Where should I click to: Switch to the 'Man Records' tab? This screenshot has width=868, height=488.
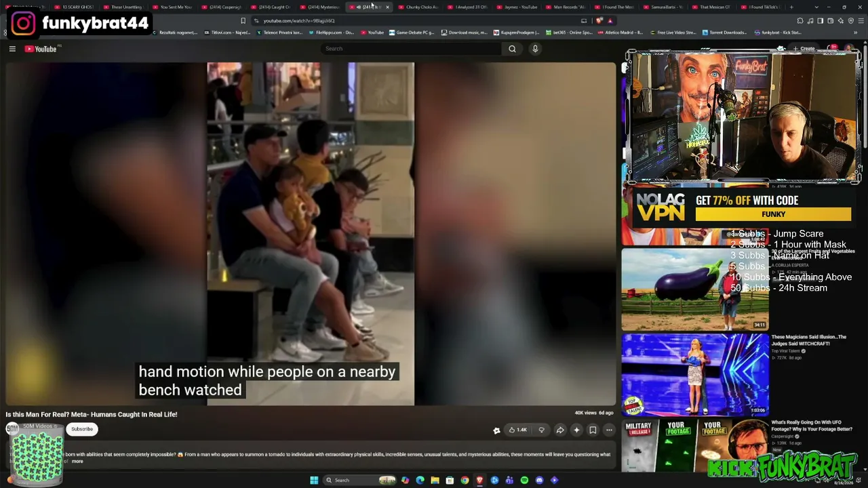click(568, 7)
